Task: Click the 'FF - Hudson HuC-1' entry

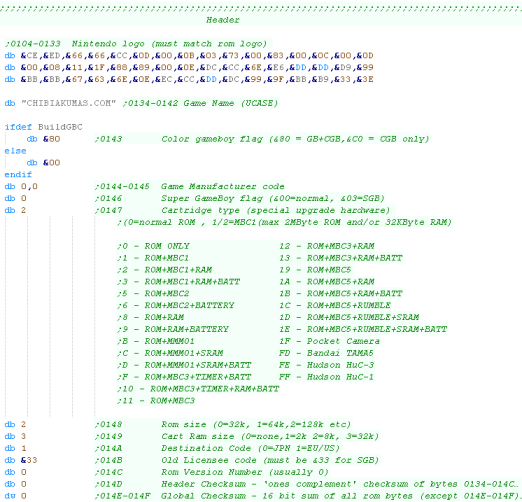Action: coord(327,377)
